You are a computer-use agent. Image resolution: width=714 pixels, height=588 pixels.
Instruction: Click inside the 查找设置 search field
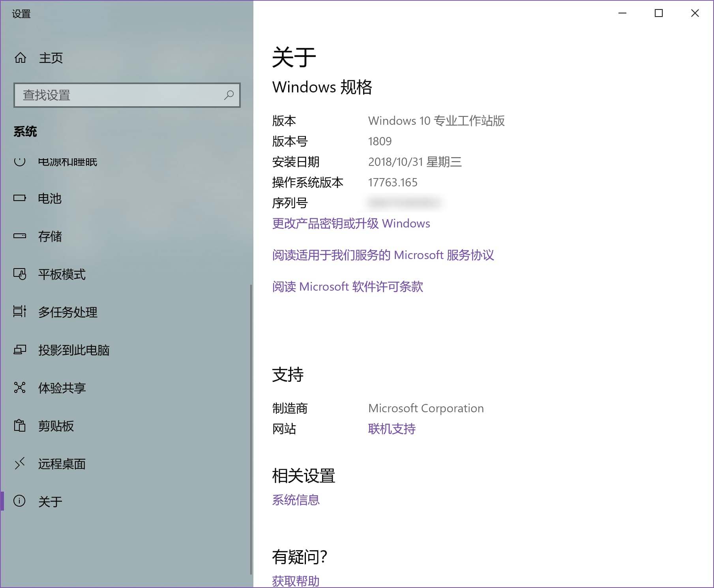pyautogui.click(x=111, y=95)
